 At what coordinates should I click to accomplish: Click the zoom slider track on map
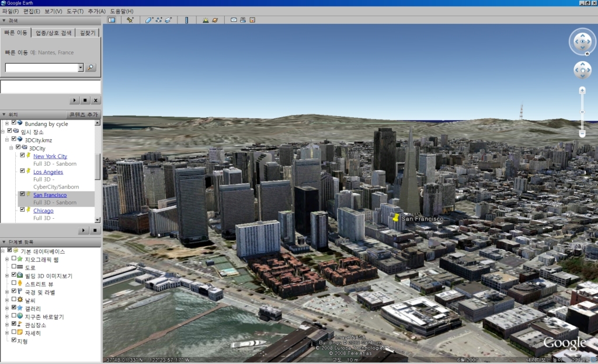point(582,111)
